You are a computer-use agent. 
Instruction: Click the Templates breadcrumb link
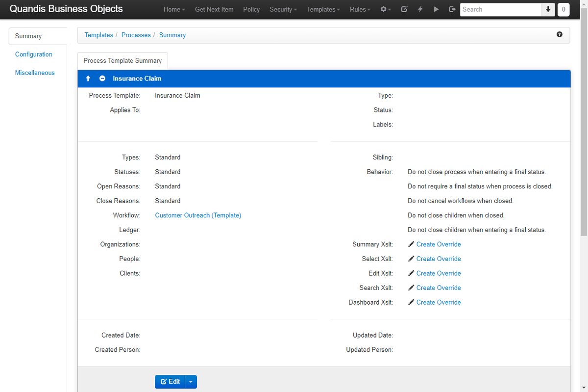point(99,35)
